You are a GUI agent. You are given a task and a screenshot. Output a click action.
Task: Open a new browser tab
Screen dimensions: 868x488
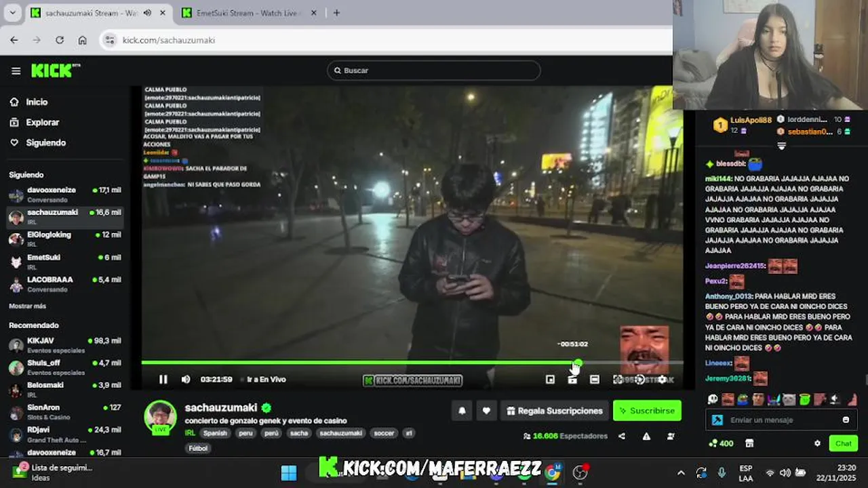(336, 13)
